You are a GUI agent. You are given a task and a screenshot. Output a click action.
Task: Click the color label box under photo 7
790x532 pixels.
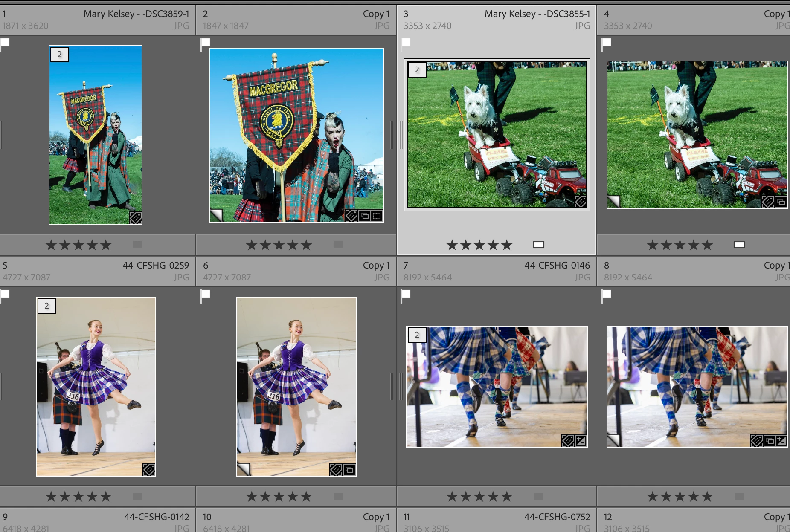click(539, 496)
